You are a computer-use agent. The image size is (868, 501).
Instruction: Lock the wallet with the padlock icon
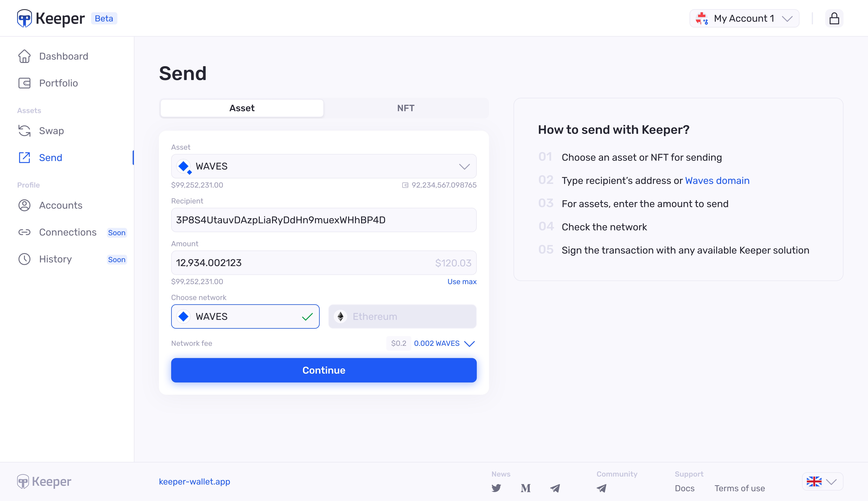pos(834,18)
